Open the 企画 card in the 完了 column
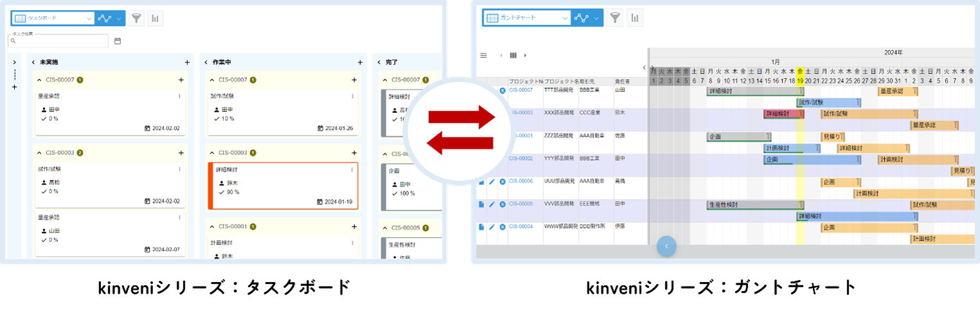Screen dimensions: 980x309 [412, 186]
